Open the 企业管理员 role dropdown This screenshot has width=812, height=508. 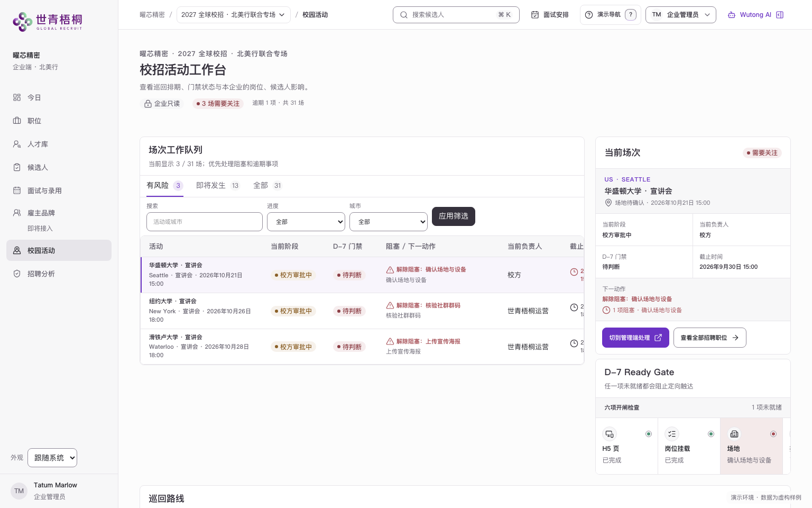[680, 15]
